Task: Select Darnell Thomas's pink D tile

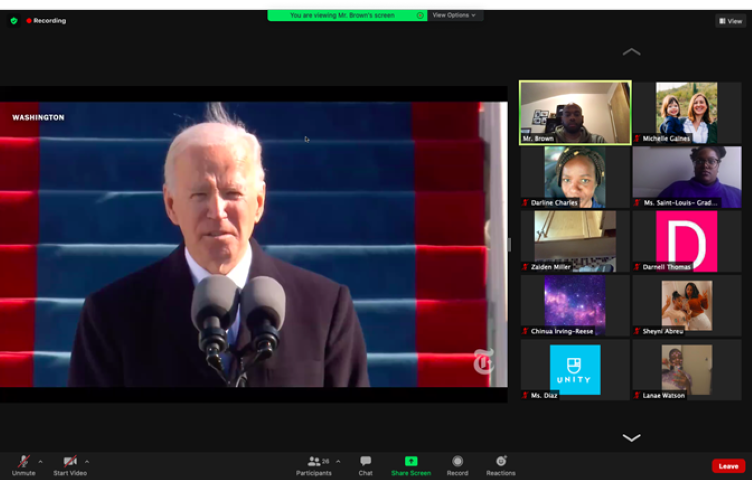Action: pos(686,240)
